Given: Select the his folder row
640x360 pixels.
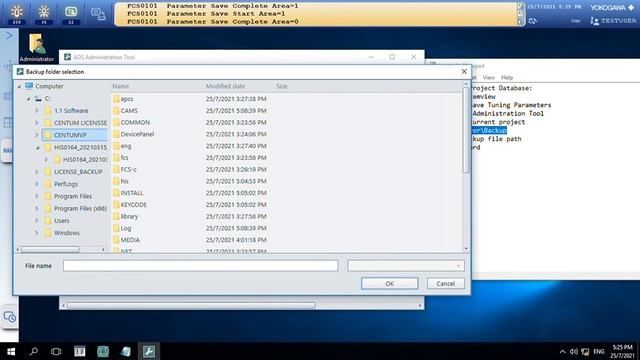Looking at the screenshot, I should click(124, 181).
